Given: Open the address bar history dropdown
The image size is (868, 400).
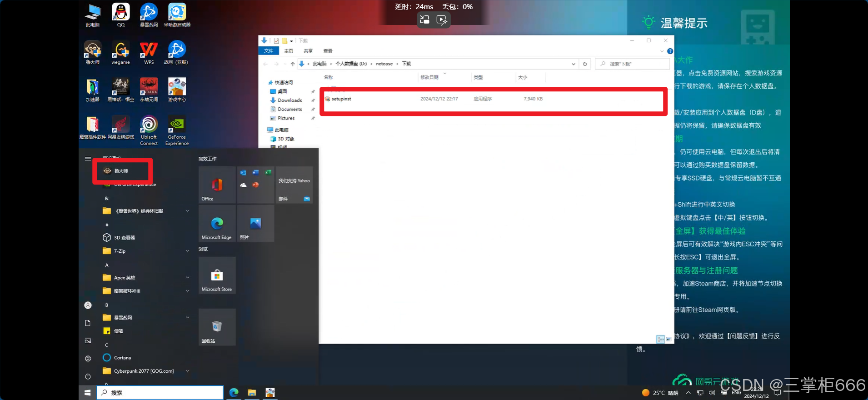Looking at the screenshot, I should 573,64.
